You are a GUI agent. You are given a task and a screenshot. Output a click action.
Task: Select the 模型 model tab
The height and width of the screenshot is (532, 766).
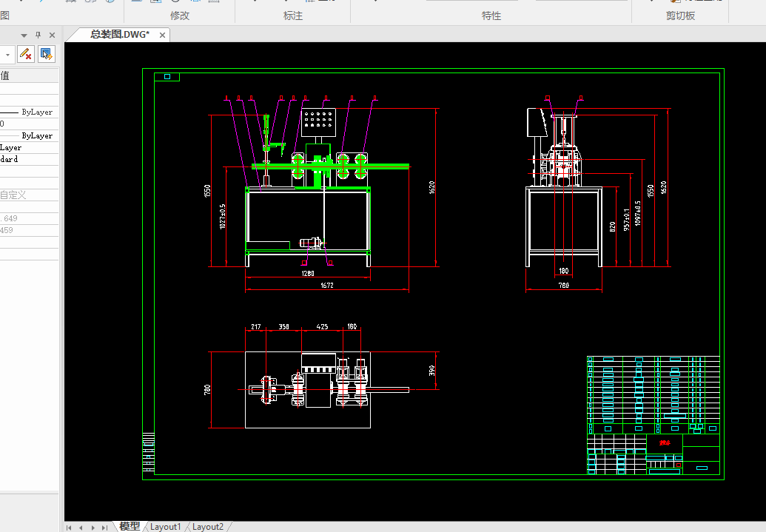pos(130,526)
